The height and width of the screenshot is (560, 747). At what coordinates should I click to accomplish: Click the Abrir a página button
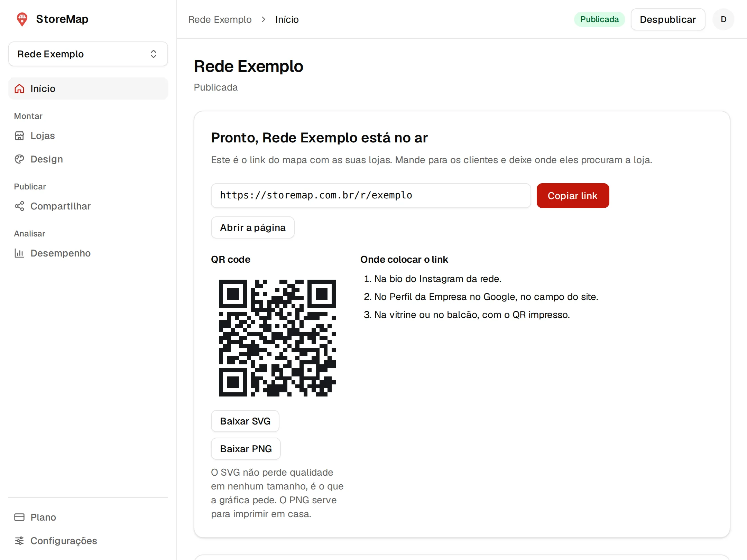tap(253, 227)
